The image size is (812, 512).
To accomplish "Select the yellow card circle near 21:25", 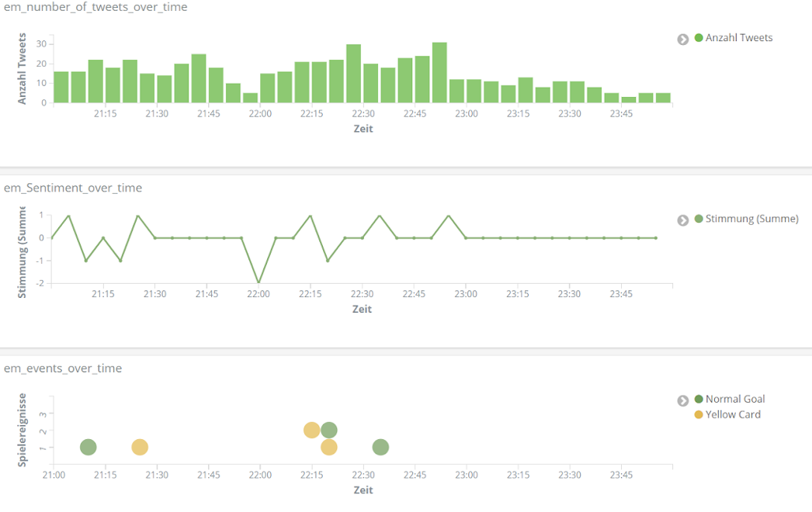I will click(x=140, y=448).
